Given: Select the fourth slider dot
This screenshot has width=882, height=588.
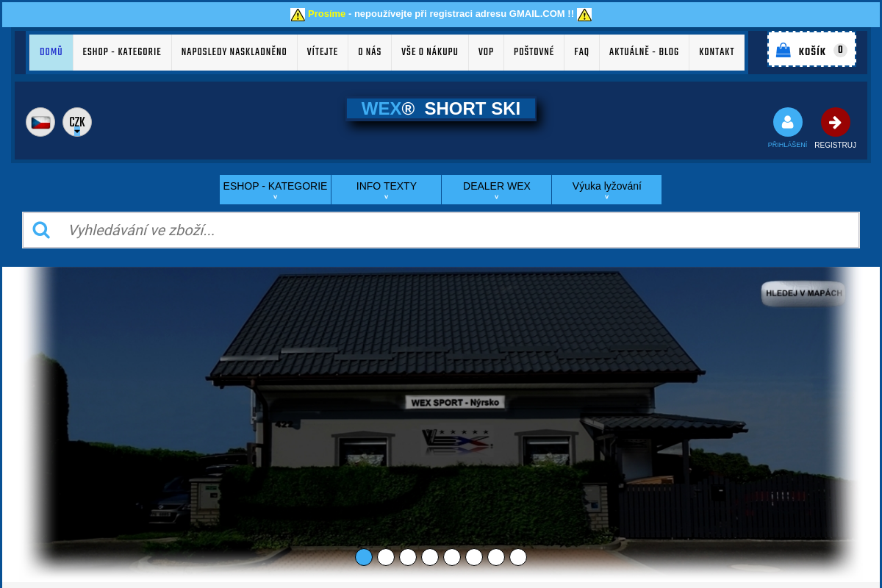Looking at the screenshot, I should coord(430,557).
